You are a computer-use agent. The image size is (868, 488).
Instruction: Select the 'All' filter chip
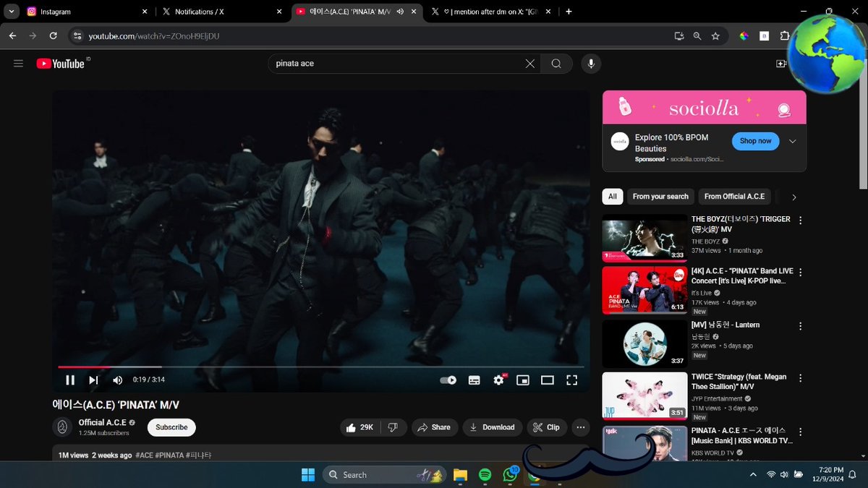point(612,197)
